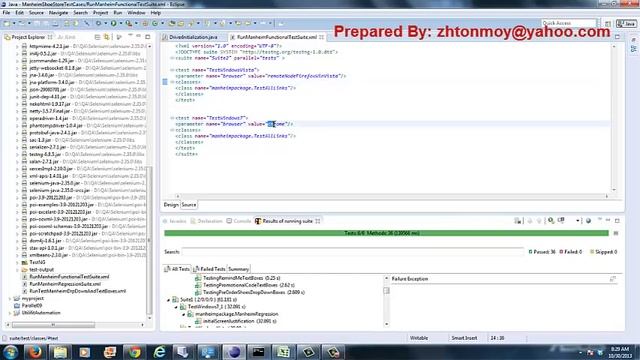Click the green Run toolbar button
640x360 pixels.
click(113, 24)
